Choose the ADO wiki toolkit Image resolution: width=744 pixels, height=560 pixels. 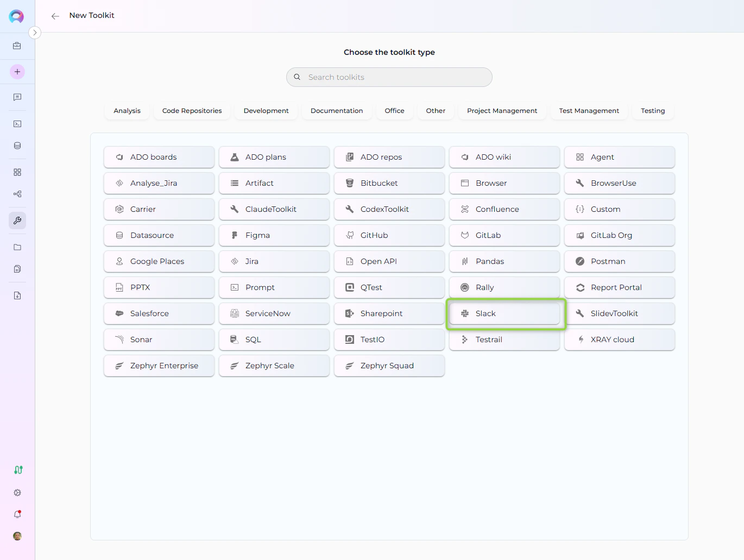coord(505,157)
